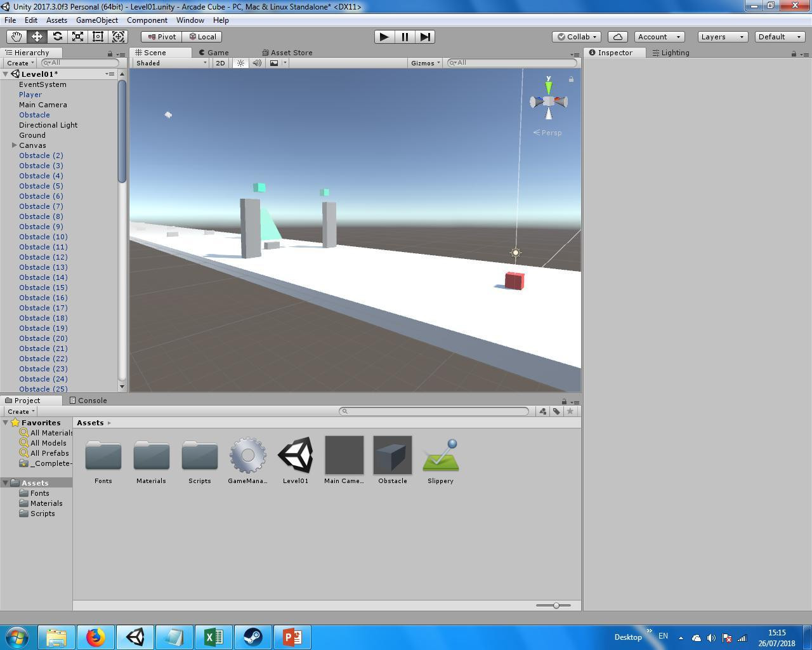
Task: Open the Account dropdown
Action: tap(659, 37)
